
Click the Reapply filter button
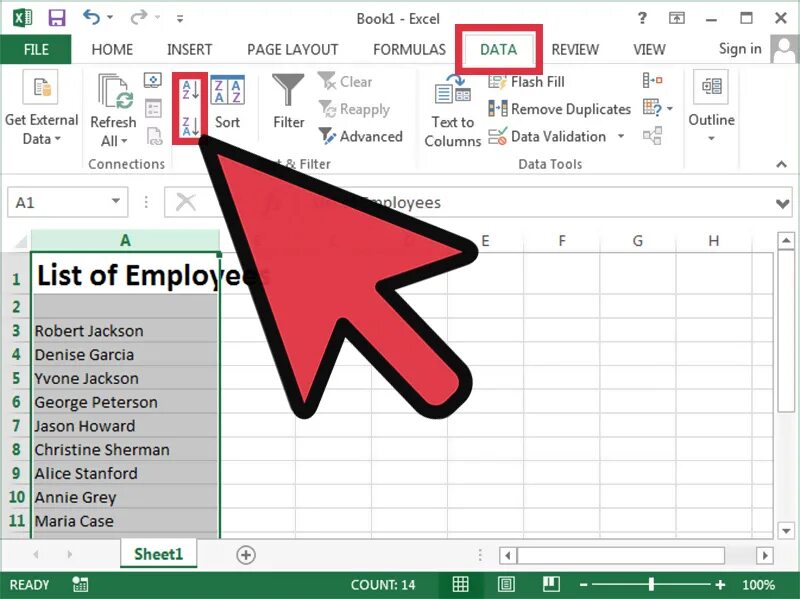click(x=354, y=109)
